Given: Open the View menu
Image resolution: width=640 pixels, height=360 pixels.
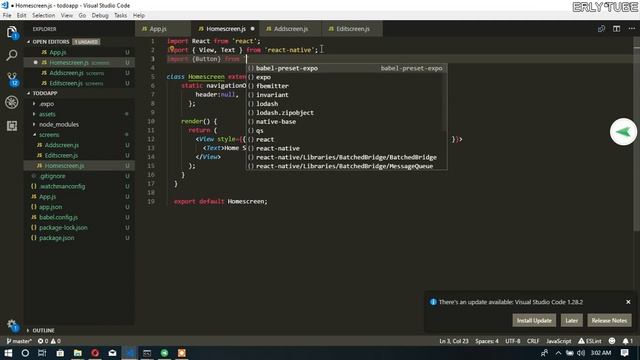Looking at the screenshot, I should (67, 16).
